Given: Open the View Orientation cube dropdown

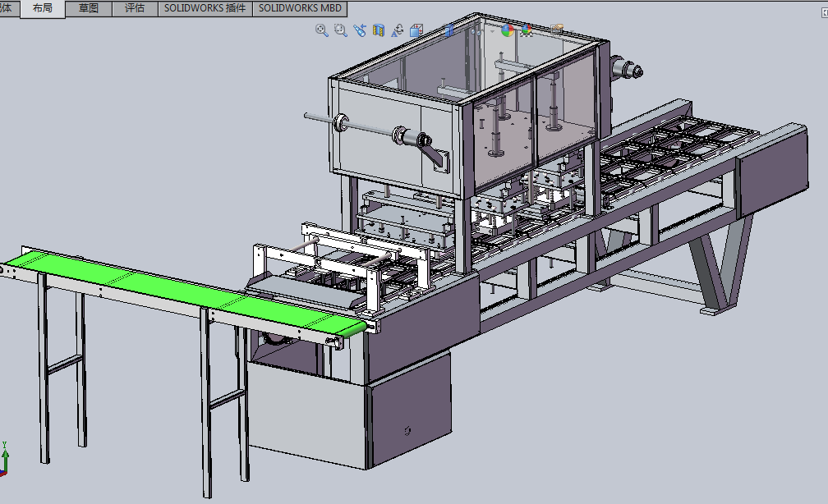Looking at the screenshot, I should (416, 30).
